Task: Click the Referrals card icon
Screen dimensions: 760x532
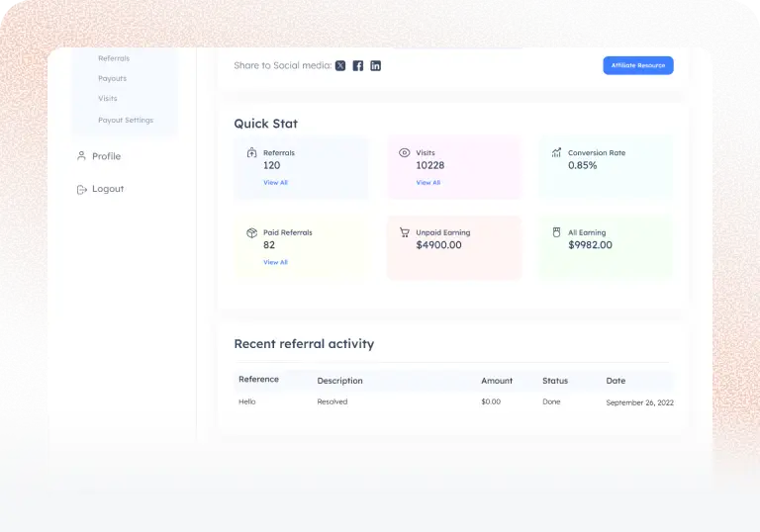Action: 252,152
